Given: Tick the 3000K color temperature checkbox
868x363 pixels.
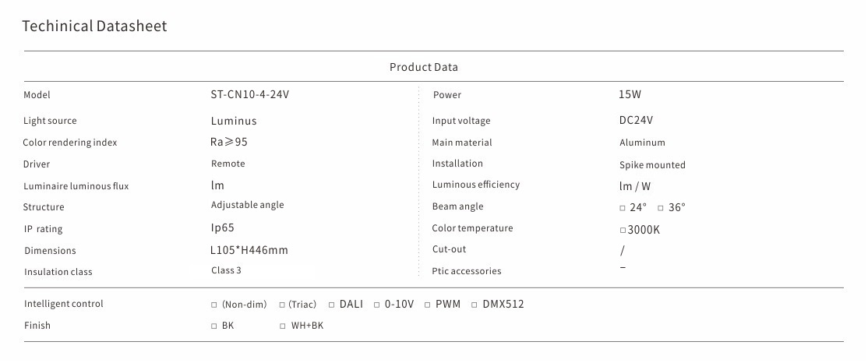Looking at the screenshot, I should click(623, 231).
